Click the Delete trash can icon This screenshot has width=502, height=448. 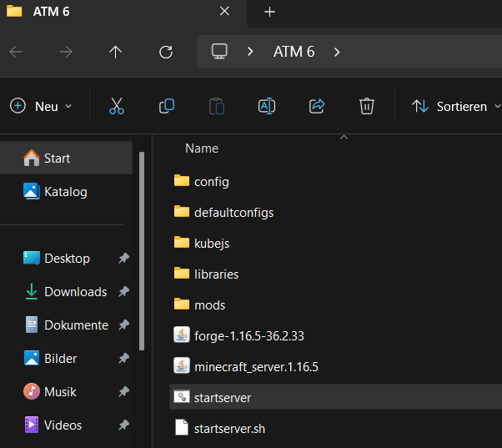(367, 106)
